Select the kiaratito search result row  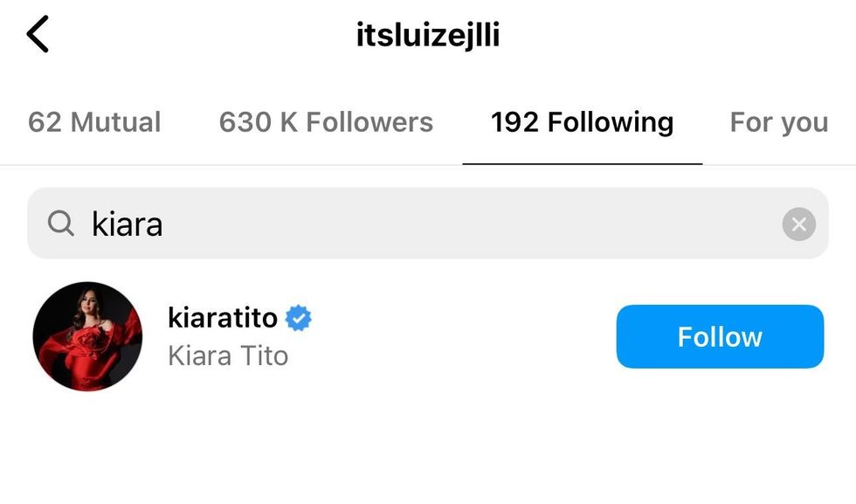428,336
